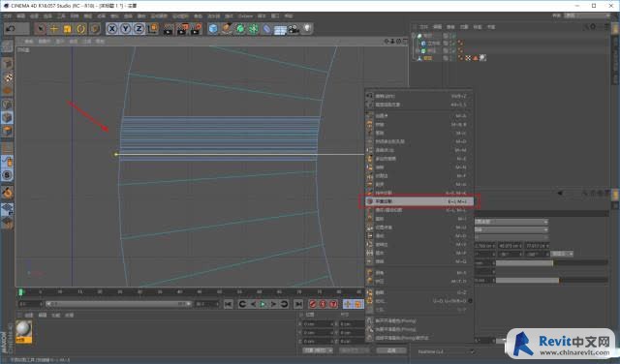Toggle enable checkmark of top object row
Image resolution: width=620 pixels, height=364 pixels.
point(454,36)
